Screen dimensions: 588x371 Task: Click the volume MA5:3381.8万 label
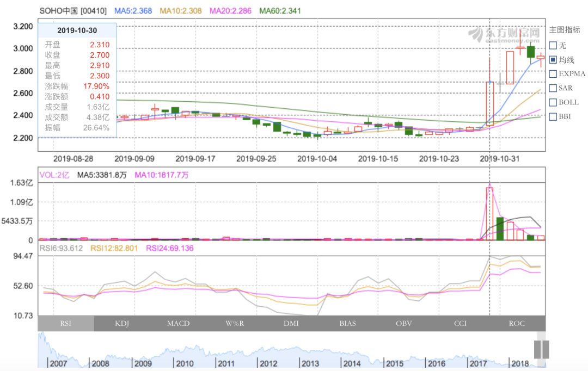[102, 175]
